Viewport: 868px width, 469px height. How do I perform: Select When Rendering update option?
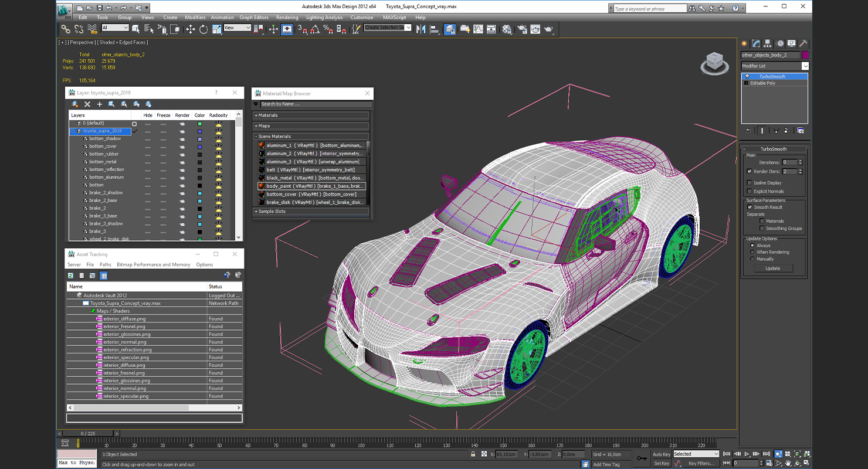click(x=752, y=252)
